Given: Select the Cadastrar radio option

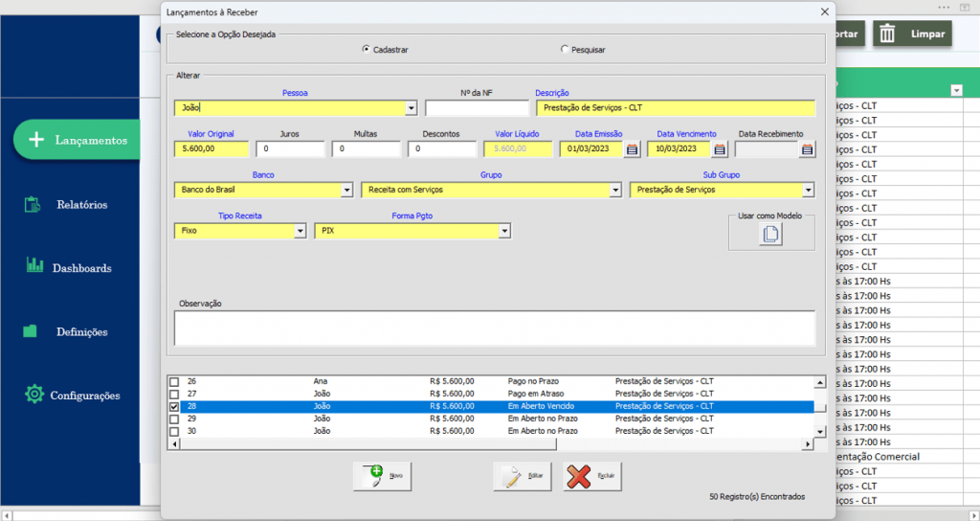Looking at the screenshot, I should (367, 49).
